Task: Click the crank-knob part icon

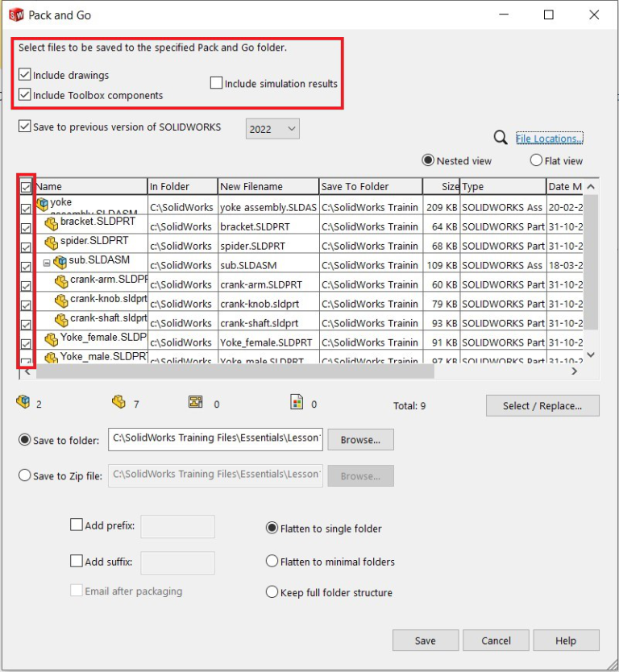Action: [x=61, y=301]
